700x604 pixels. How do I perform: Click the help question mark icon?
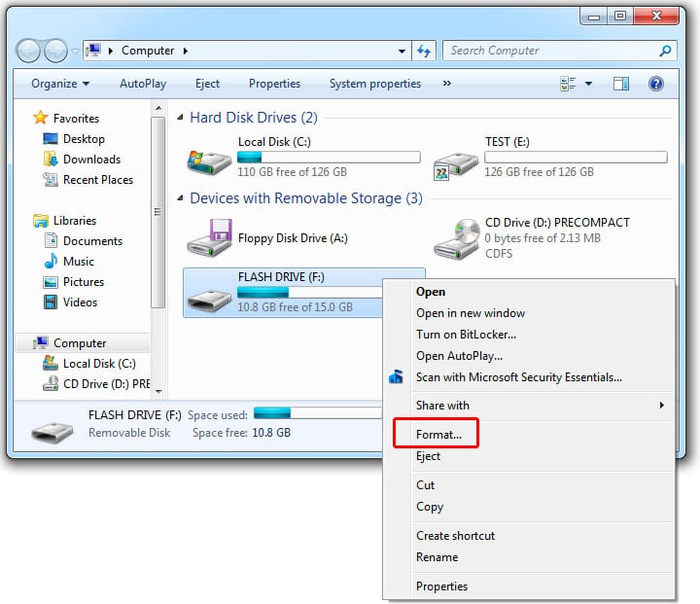click(x=655, y=84)
